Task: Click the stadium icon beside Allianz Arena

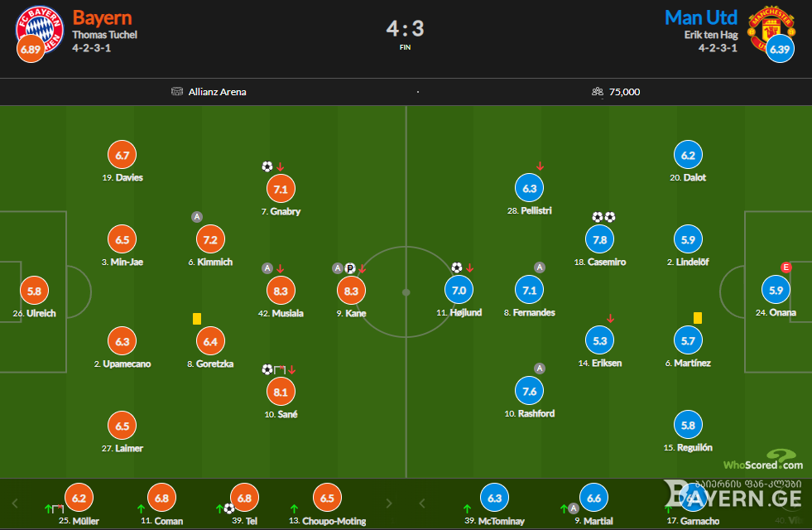Action: 177,92
